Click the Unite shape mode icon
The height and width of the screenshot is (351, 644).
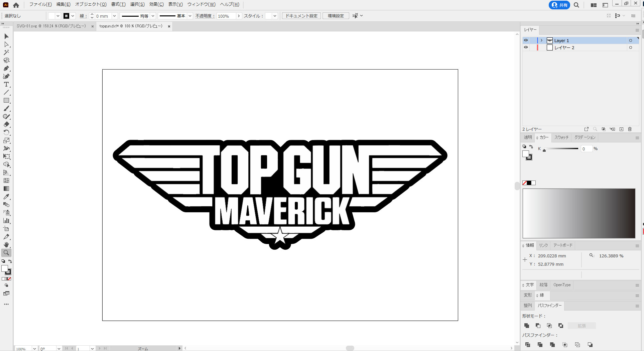(527, 326)
